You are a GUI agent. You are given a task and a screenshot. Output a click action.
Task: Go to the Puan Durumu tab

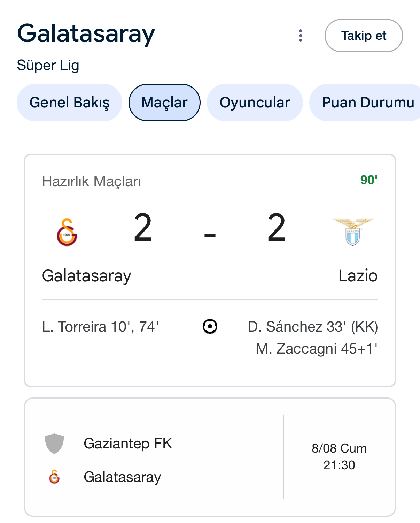coord(367,103)
